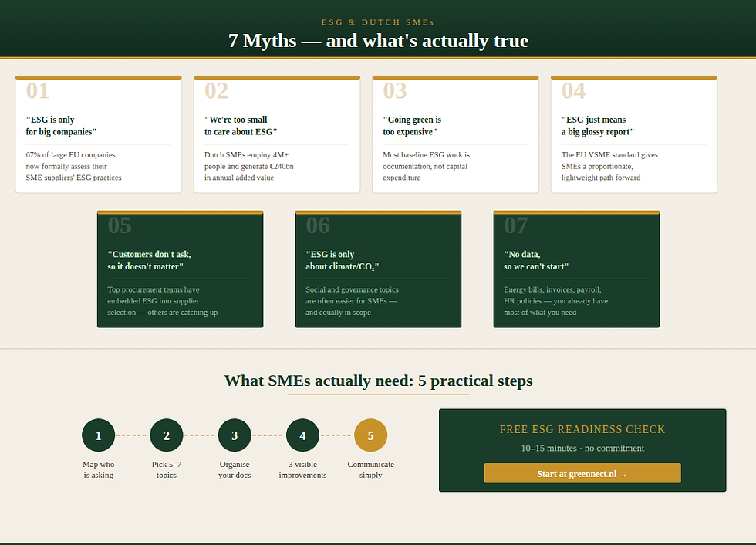This screenshot has height=545, width=756.
Task: Open myth card 01 'ESG is only for big companies'
Action: tap(98, 133)
